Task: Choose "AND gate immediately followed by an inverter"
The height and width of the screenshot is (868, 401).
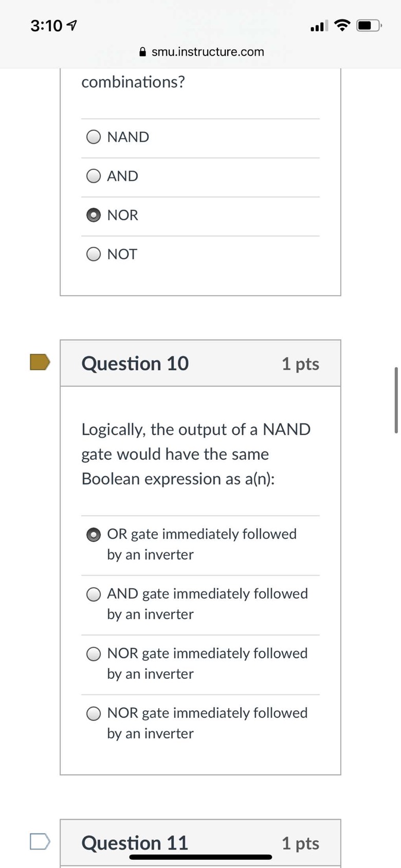Action: click(x=94, y=594)
